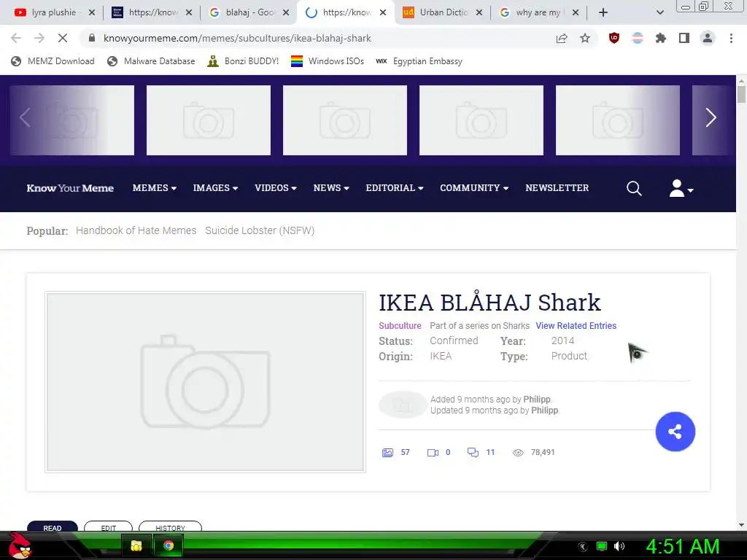This screenshot has width=747, height=560.
Task: Open the file explorer taskbar icon
Action: pos(136,545)
